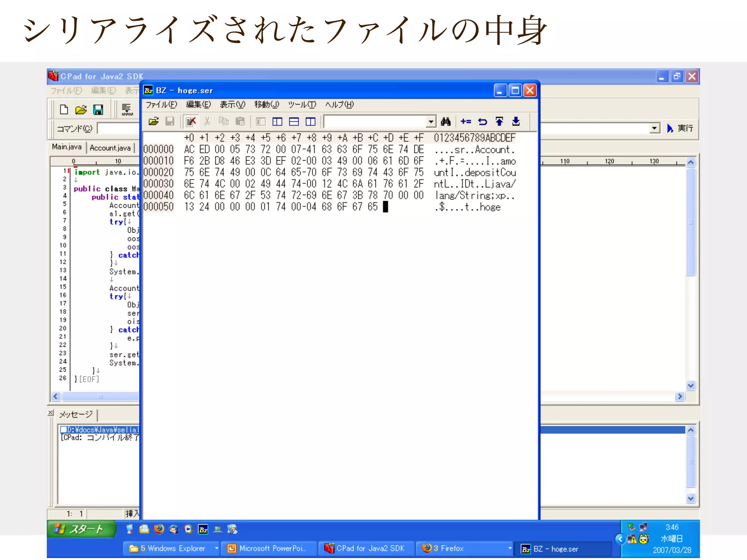Click the compile icon in CPad toolbar
The width and height of the screenshot is (747, 560).
127,109
